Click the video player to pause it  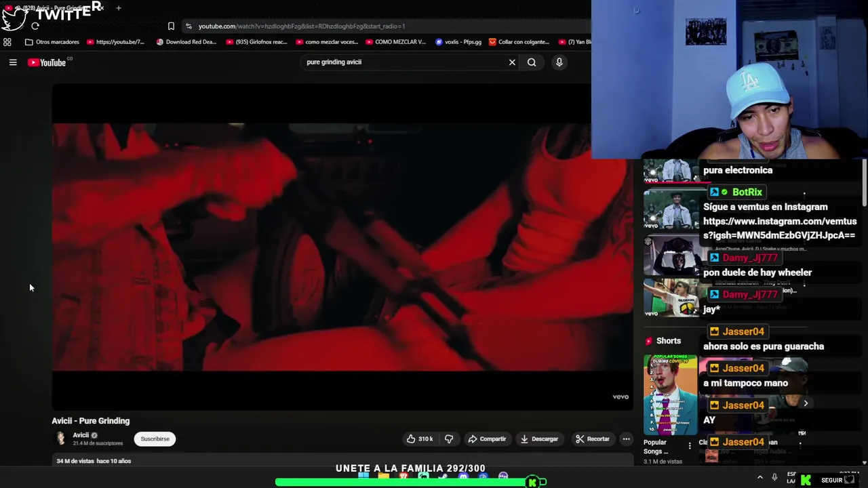pos(342,247)
